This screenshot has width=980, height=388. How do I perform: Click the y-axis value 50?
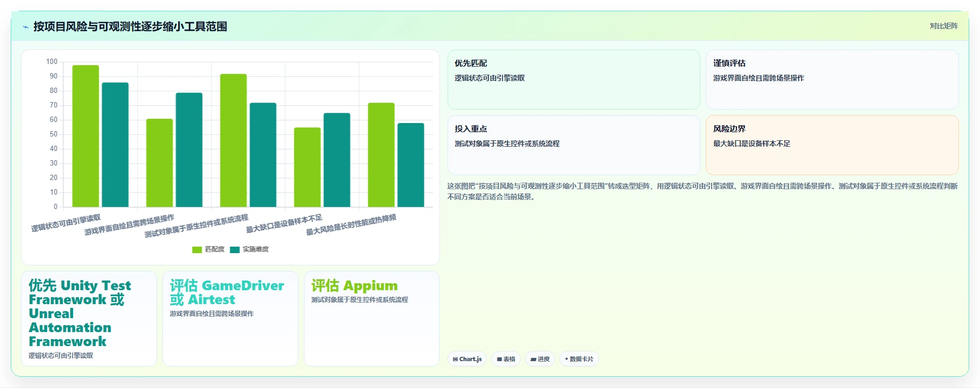[53, 134]
